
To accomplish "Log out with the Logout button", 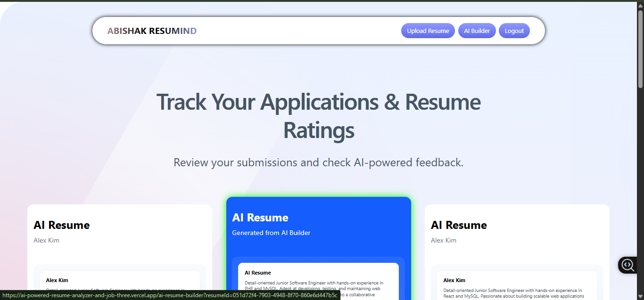I will click(x=514, y=31).
